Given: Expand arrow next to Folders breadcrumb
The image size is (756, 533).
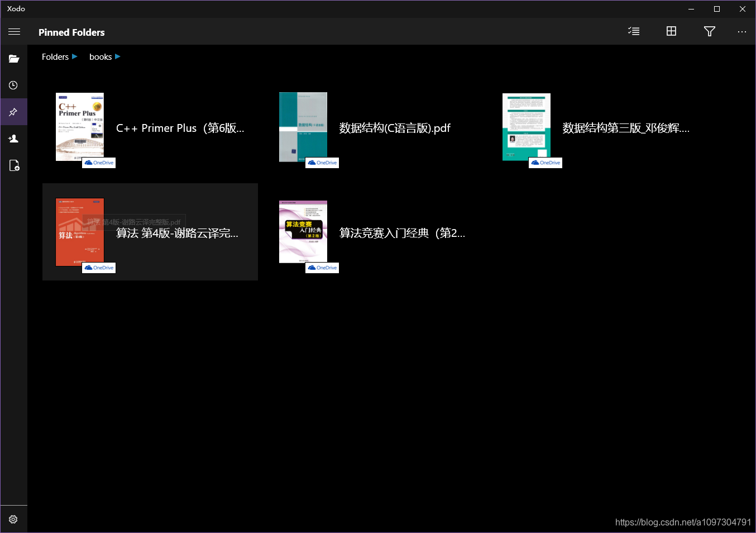Looking at the screenshot, I should [75, 56].
